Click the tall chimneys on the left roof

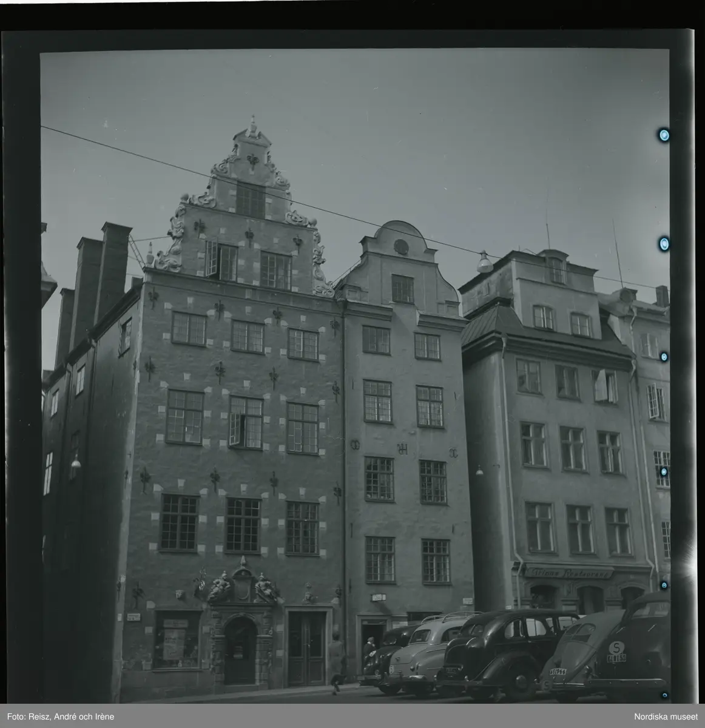[x=100, y=273]
